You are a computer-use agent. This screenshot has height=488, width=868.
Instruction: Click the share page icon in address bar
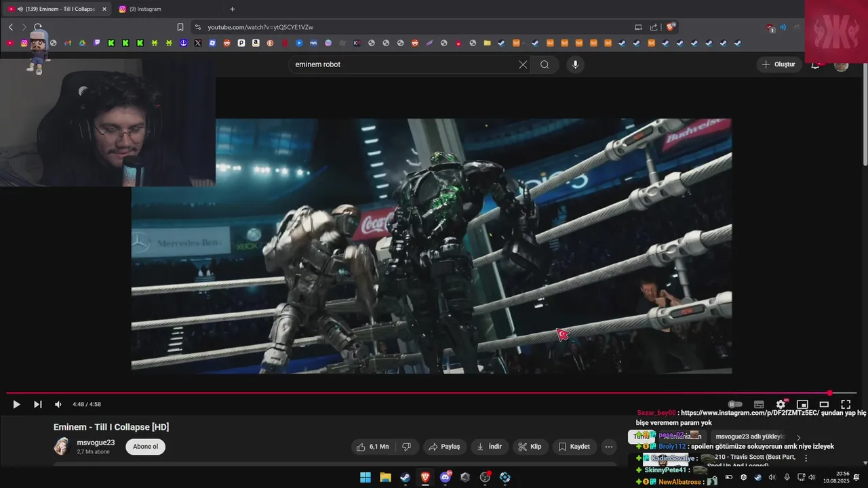click(x=654, y=27)
